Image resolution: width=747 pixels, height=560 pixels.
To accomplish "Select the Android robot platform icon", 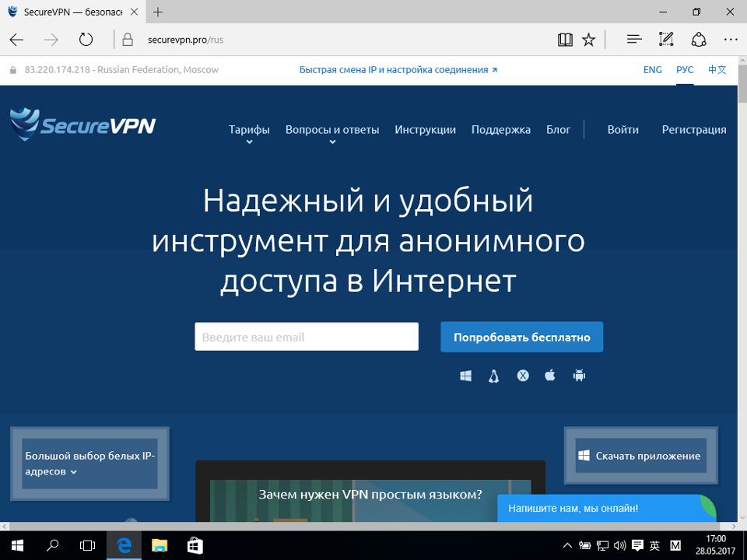I will [579, 376].
